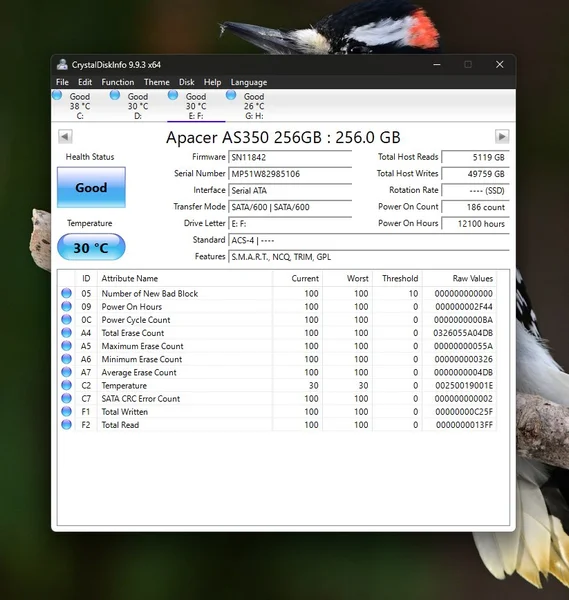
Task: Select the Number of New Bad Block row
Action: point(277,293)
